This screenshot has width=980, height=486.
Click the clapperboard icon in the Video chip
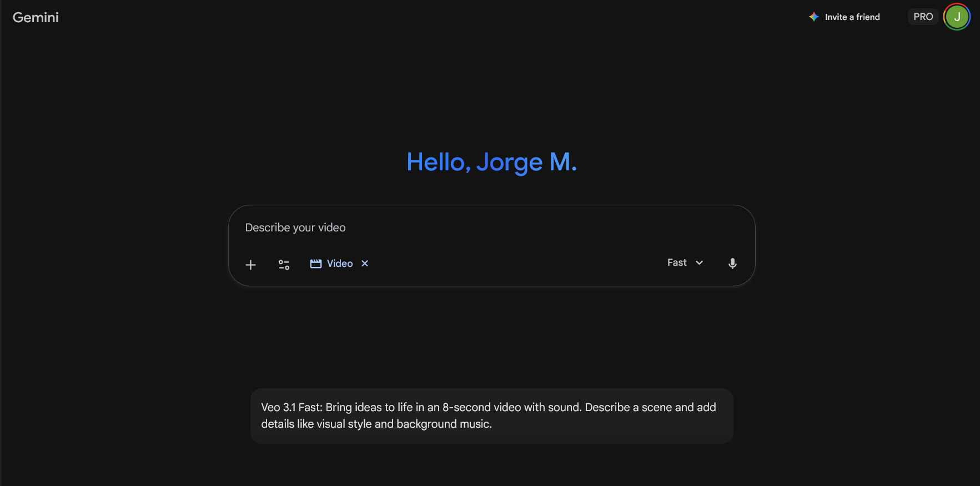point(316,264)
